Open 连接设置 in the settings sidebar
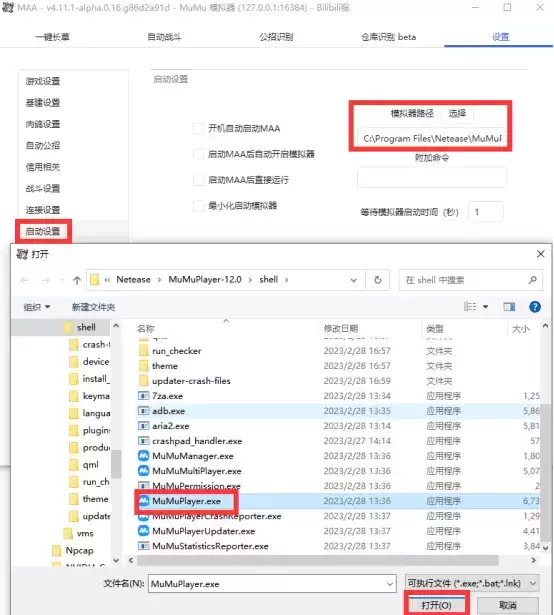Screen dimensions: 554x615 click(43, 210)
